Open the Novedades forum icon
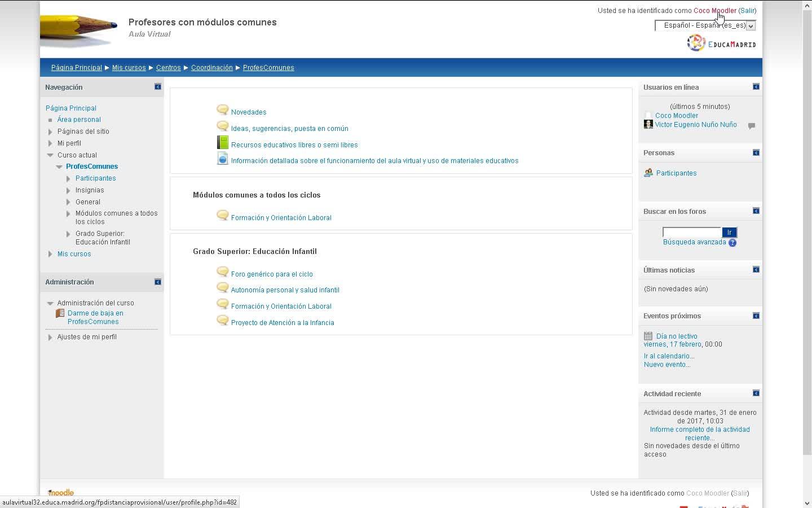Image resolution: width=812 pixels, height=508 pixels. [x=223, y=110]
